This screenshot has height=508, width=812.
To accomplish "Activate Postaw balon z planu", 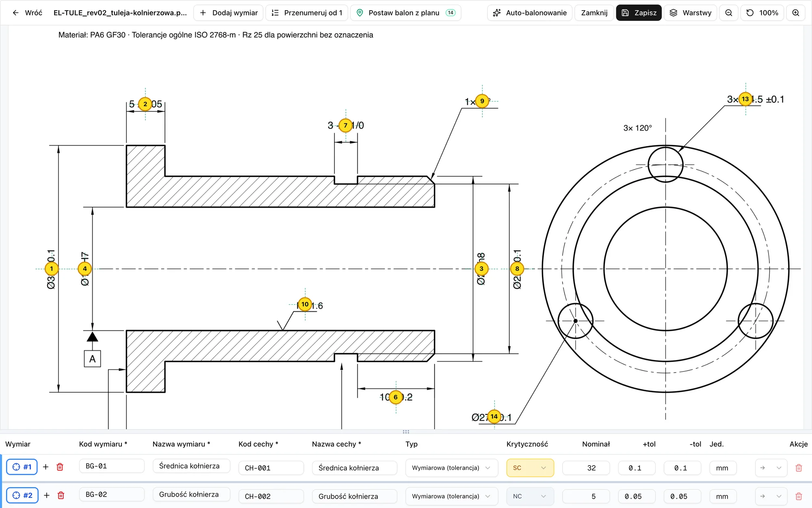I will [406, 13].
